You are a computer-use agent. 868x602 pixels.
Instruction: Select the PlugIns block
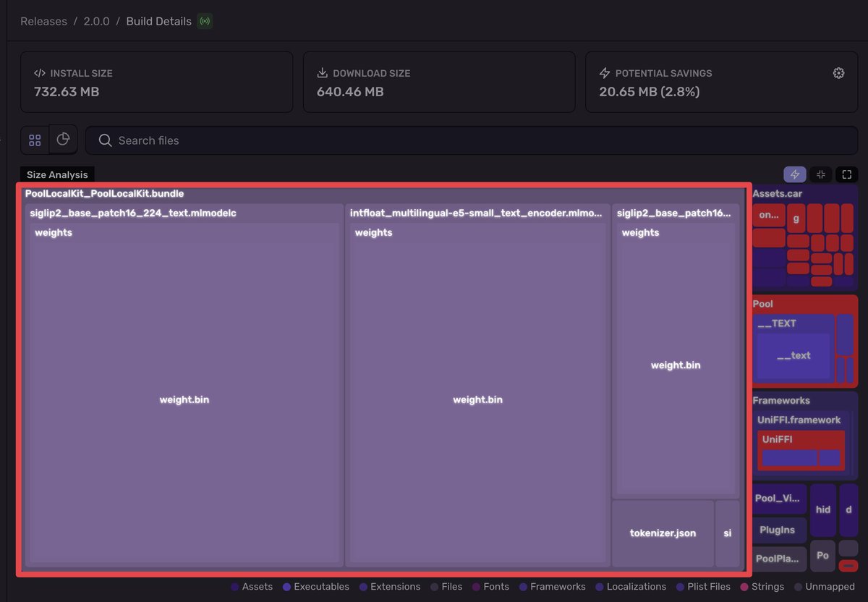[x=779, y=530]
